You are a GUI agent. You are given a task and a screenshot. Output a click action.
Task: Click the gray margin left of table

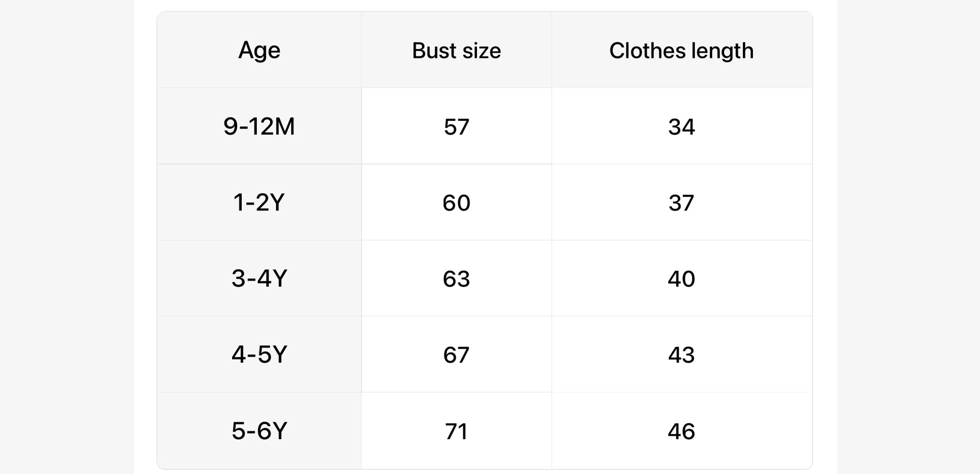(x=66, y=237)
